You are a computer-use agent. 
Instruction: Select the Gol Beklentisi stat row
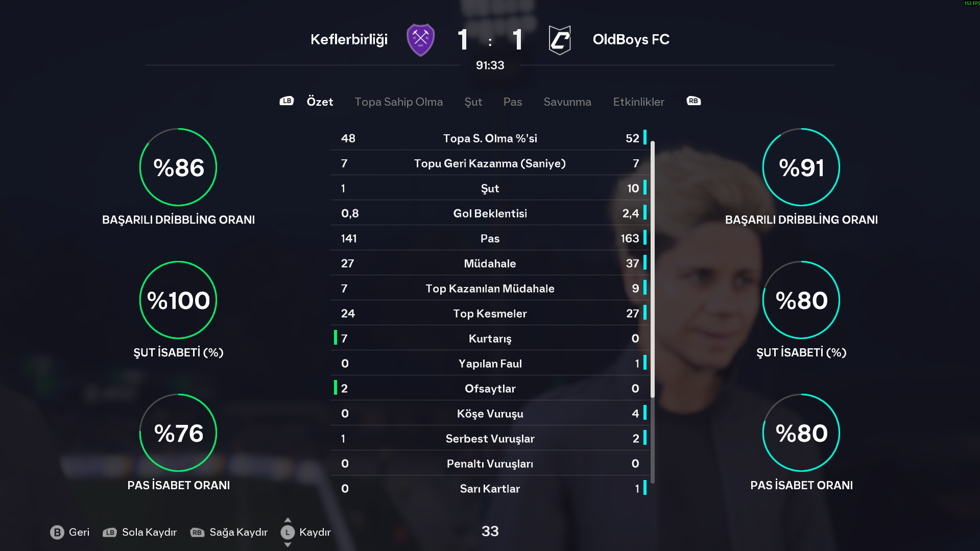(x=490, y=213)
